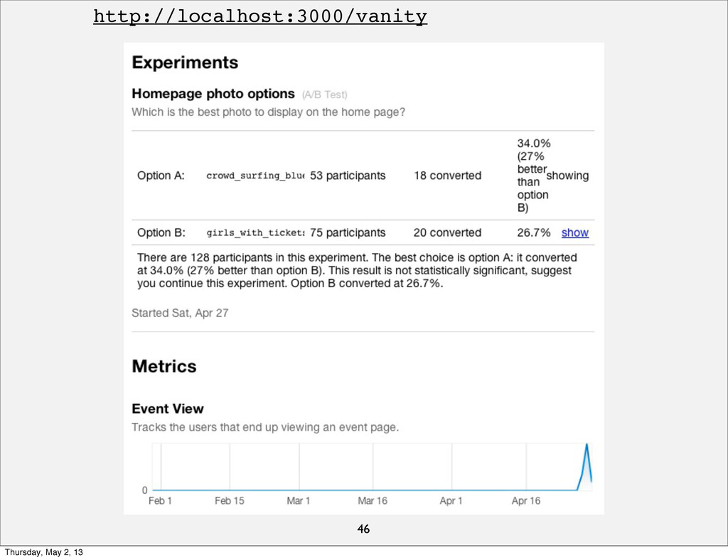
Task: Click the 'showing' status for Option A
Action: click(567, 176)
